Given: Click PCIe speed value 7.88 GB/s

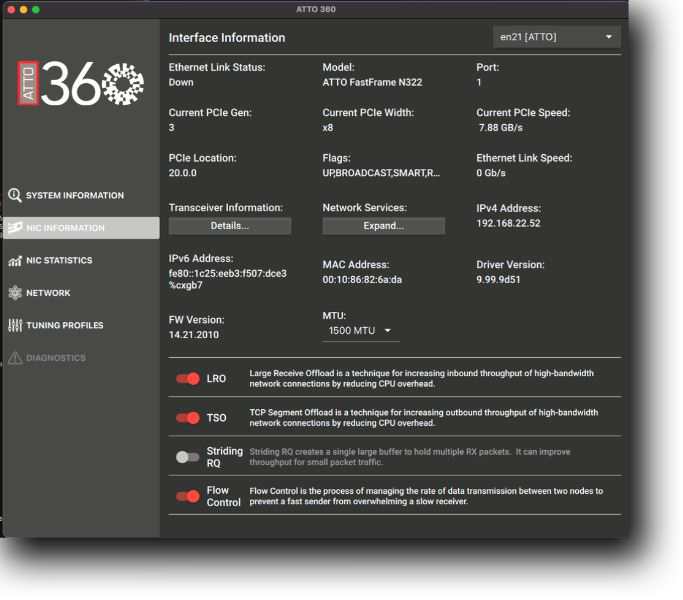Looking at the screenshot, I should [500, 128].
